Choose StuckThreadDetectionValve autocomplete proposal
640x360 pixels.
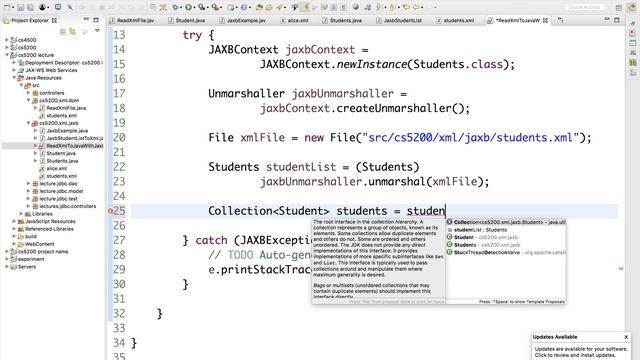pyautogui.click(x=506, y=253)
